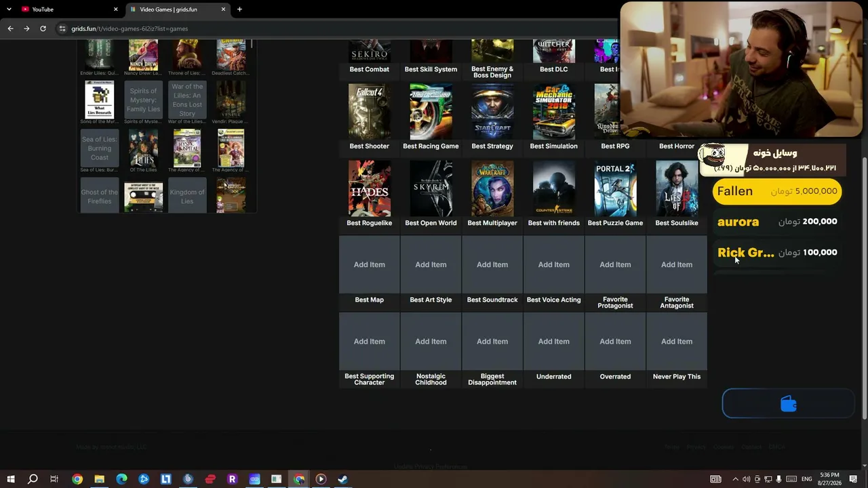Add an item to Biggest Disappointment
The height and width of the screenshot is (488, 868).
click(492, 341)
